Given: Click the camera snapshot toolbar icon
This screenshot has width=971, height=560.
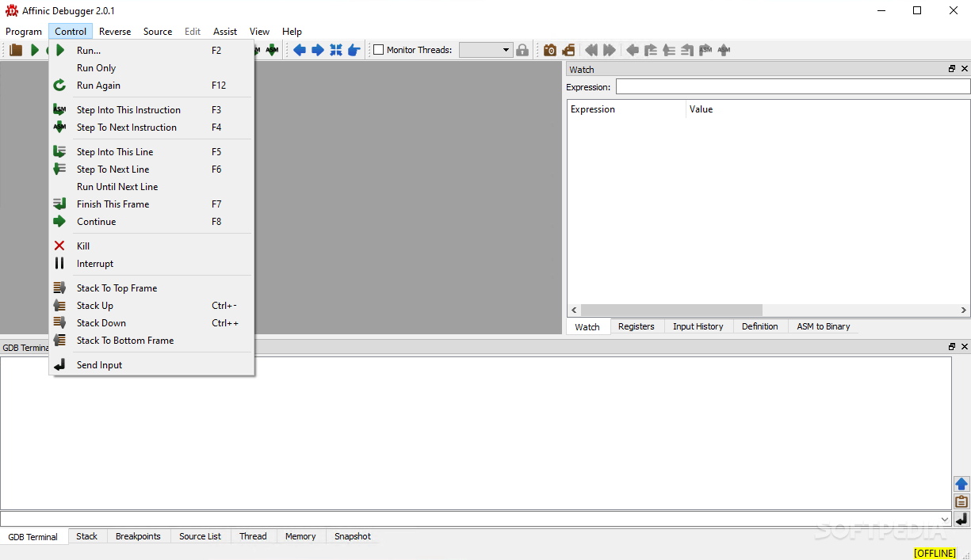Looking at the screenshot, I should pos(550,50).
